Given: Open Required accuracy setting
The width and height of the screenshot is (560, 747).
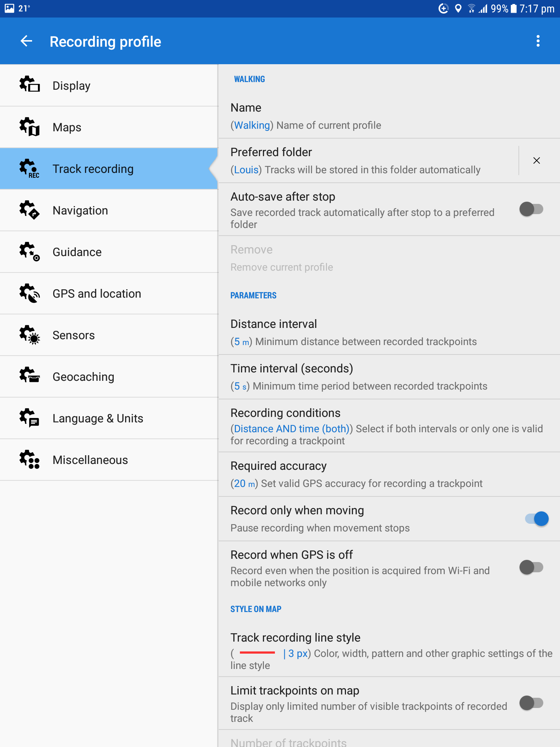Looking at the screenshot, I should point(389,475).
